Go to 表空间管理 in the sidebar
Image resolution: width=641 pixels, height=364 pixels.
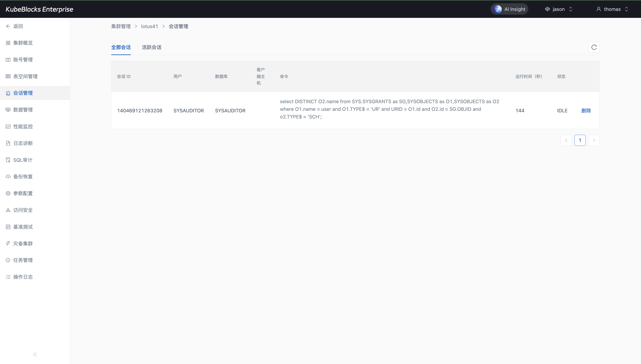point(25,76)
